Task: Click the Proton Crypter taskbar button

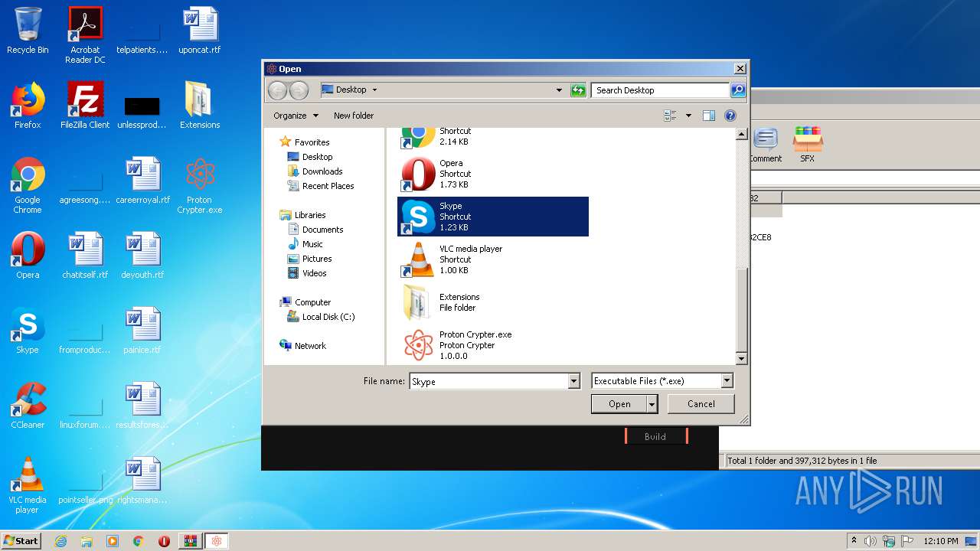Action: coord(217,541)
